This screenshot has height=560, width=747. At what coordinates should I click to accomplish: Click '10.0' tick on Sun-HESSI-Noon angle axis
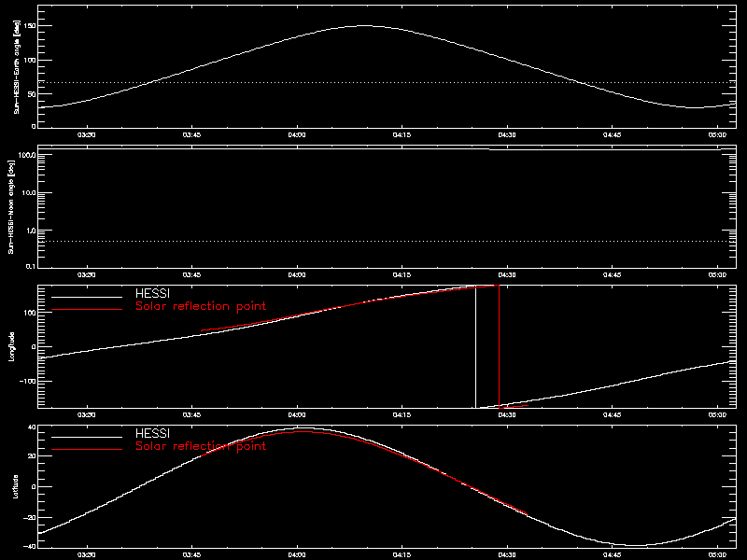point(28,193)
